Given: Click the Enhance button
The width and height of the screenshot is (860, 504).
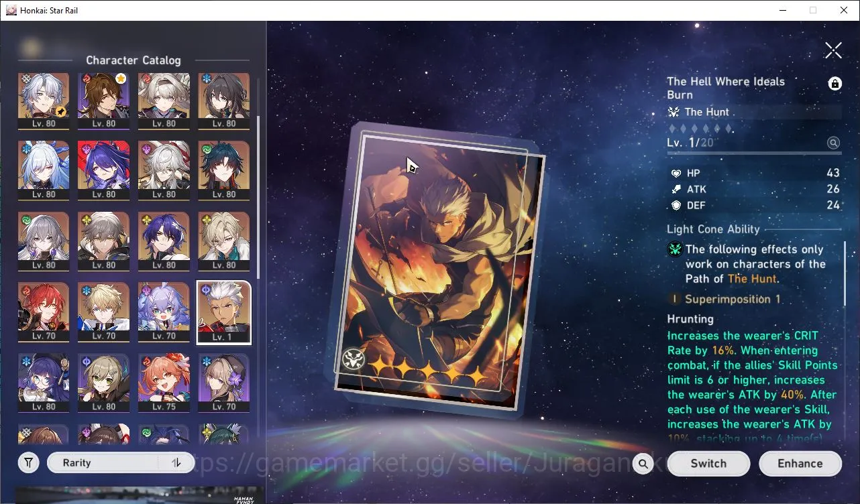Looking at the screenshot, I should pyautogui.click(x=800, y=463).
